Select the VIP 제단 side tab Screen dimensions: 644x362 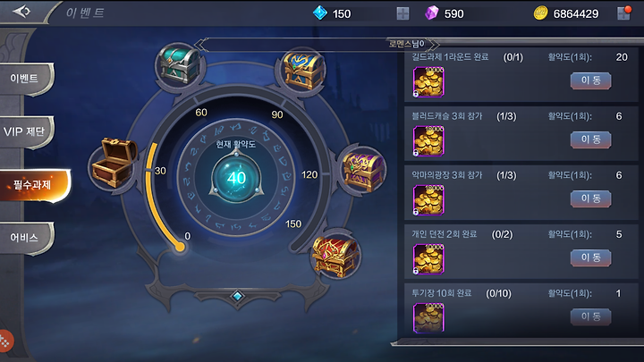pyautogui.click(x=26, y=131)
